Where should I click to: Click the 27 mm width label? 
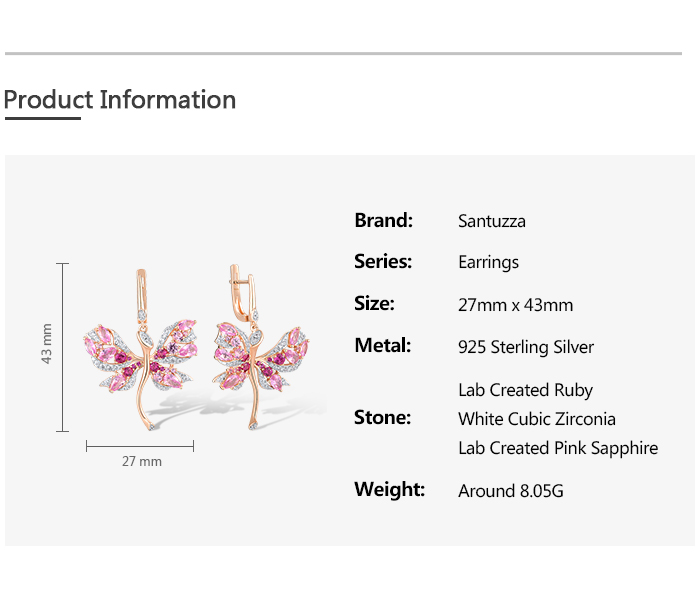(141, 462)
